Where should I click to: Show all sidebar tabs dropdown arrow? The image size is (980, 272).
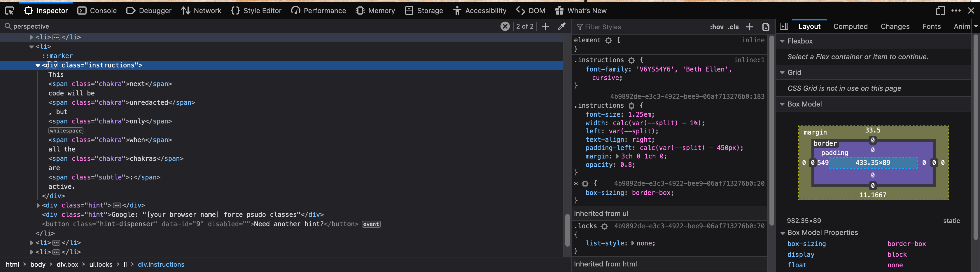(975, 26)
